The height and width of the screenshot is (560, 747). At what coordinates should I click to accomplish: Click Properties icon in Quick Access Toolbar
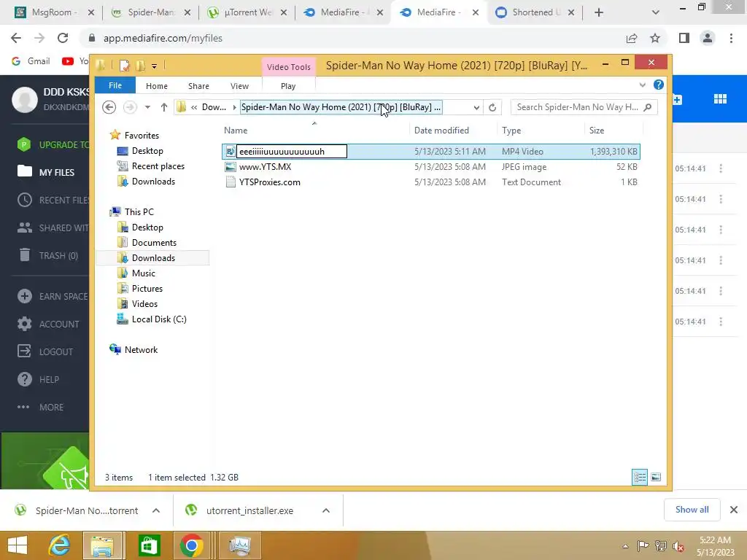(x=124, y=66)
